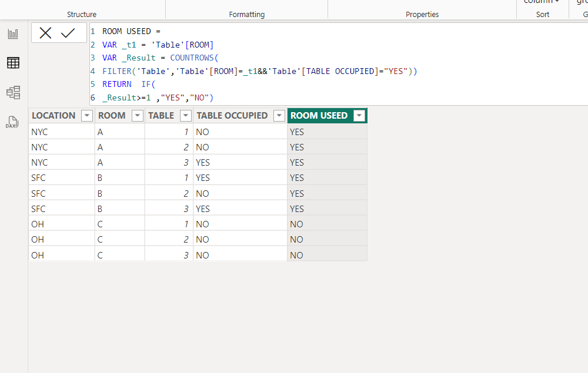Screen dimensions: 588x373
Task: Cancel the formula with the X icon
Action: pos(45,33)
